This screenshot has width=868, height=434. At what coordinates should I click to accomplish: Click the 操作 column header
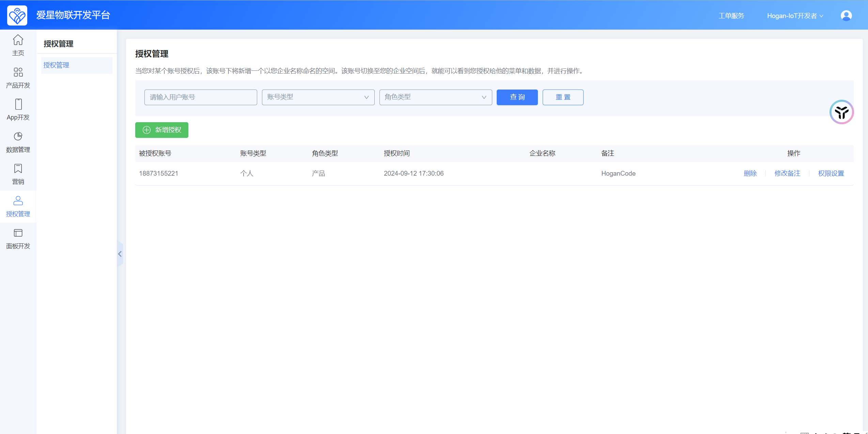[794, 153]
